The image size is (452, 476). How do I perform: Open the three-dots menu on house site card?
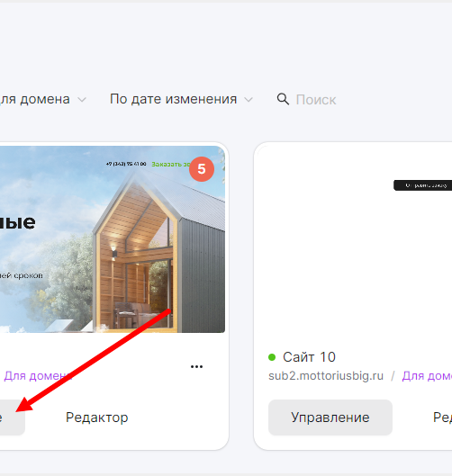tap(196, 367)
